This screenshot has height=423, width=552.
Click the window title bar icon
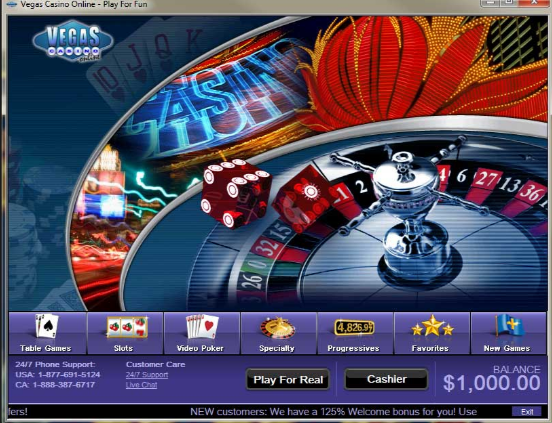click(12, 5)
